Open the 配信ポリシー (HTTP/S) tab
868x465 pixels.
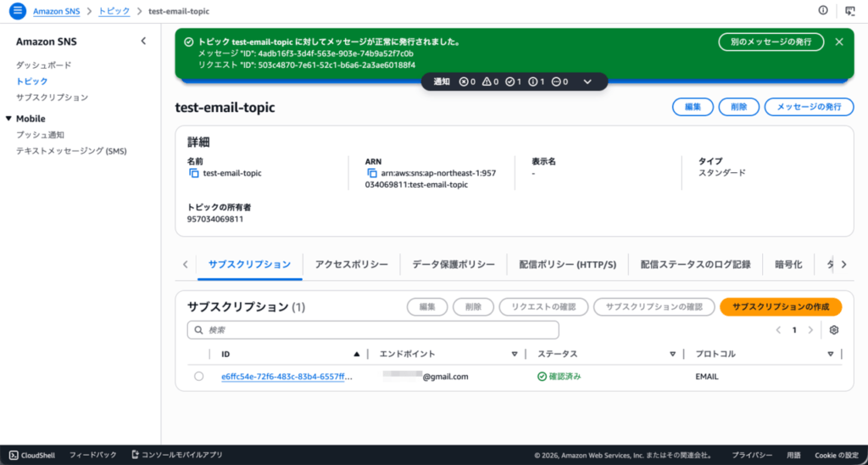coord(567,265)
